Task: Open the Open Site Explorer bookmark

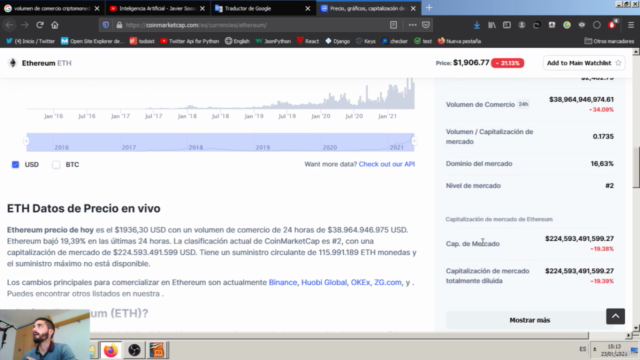Action: [92, 41]
